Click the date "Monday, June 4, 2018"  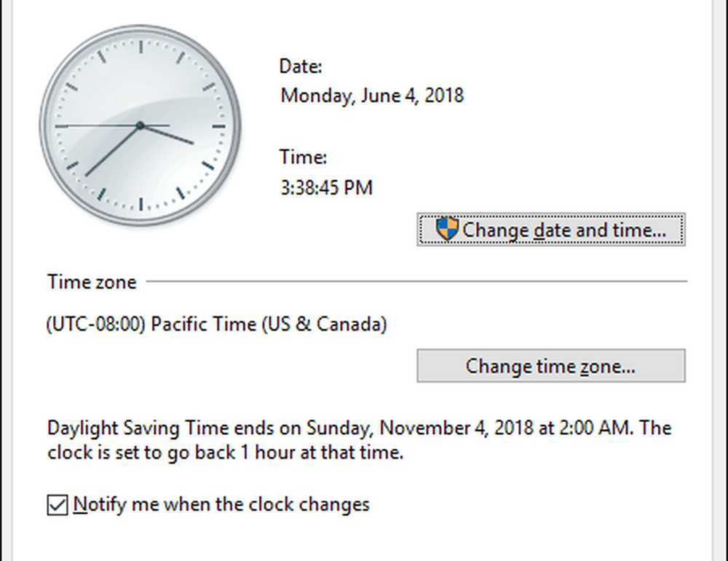coord(372,95)
